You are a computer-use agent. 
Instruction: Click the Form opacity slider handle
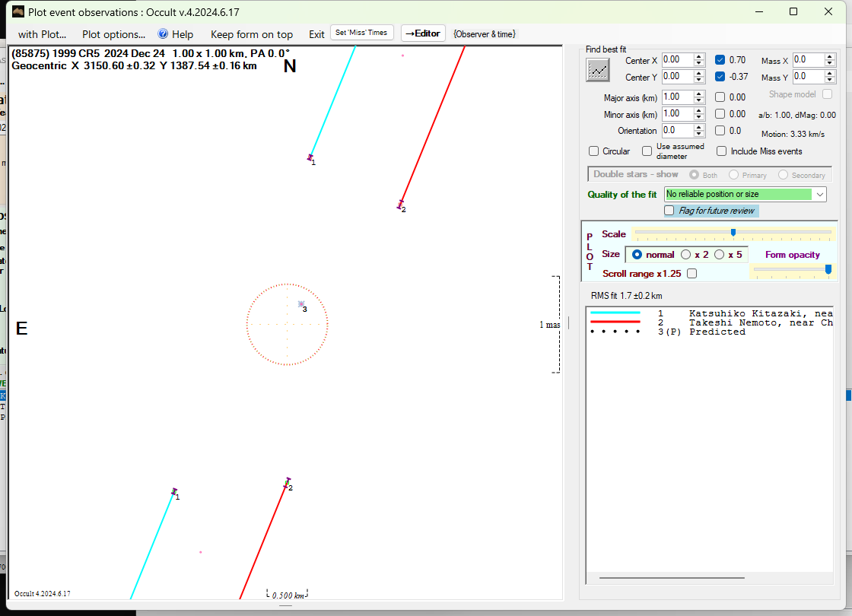(828, 268)
